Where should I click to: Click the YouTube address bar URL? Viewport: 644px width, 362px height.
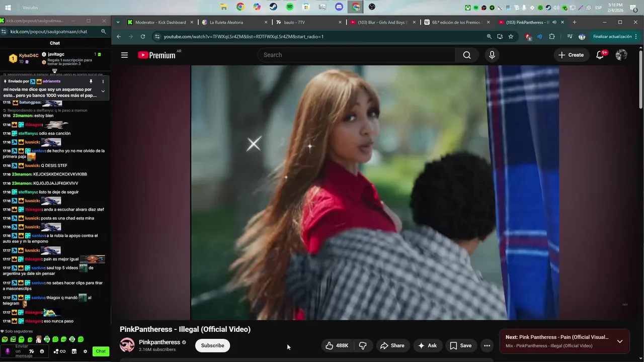(x=244, y=37)
